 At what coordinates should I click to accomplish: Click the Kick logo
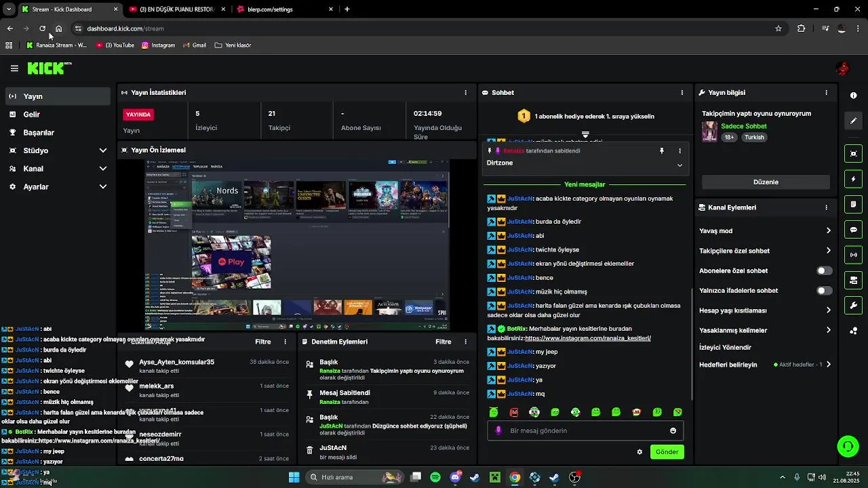[49, 68]
